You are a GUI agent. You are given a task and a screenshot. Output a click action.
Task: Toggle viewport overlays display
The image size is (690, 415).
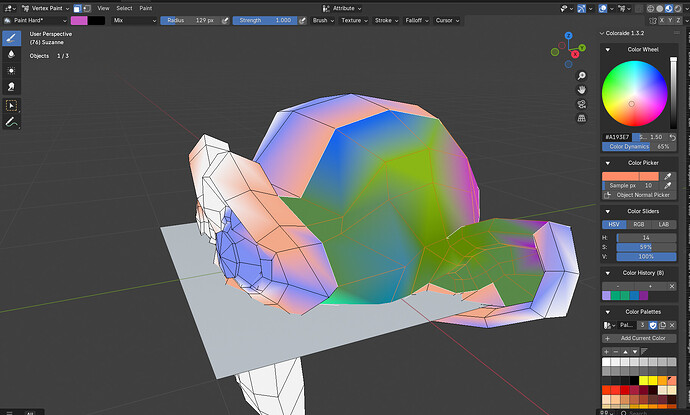tap(603, 8)
